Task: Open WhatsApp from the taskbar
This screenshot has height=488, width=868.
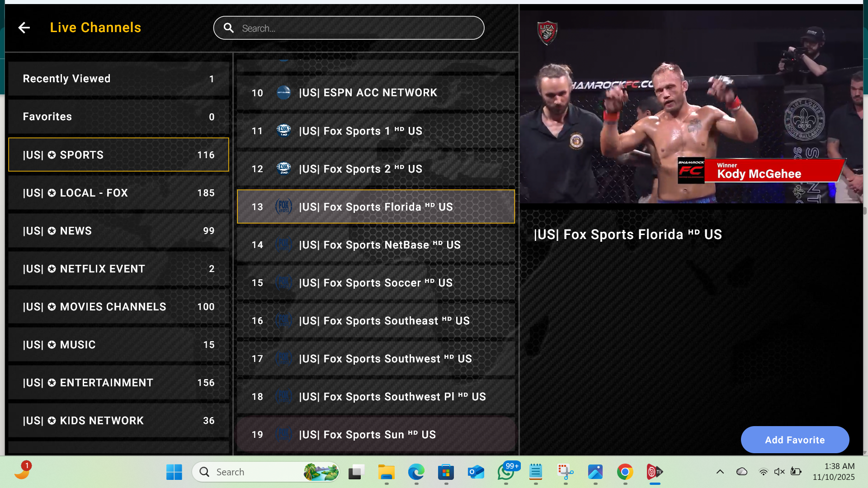Action: [505, 471]
